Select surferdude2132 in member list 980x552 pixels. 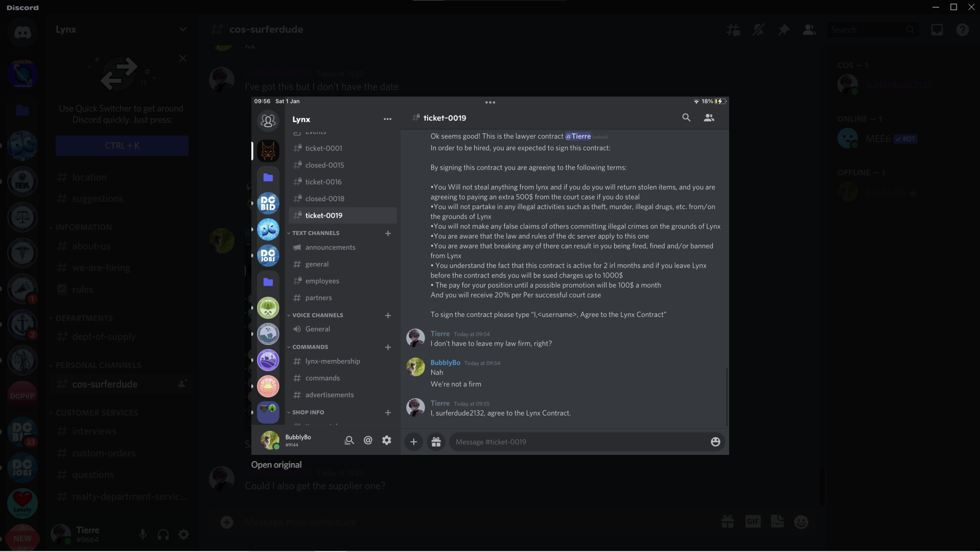point(900,85)
